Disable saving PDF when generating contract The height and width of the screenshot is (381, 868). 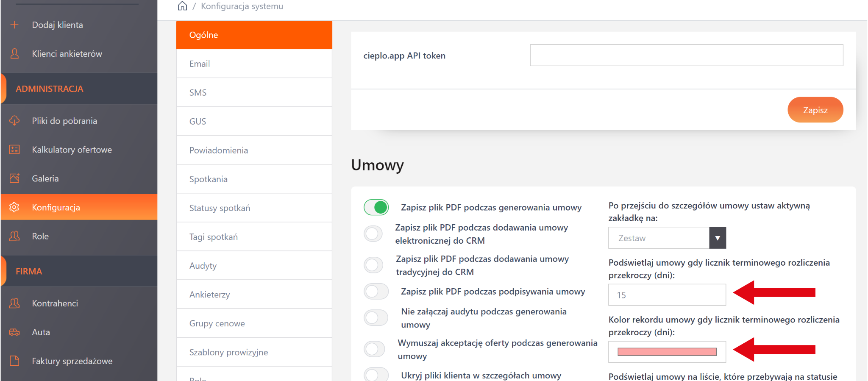[376, 207]
